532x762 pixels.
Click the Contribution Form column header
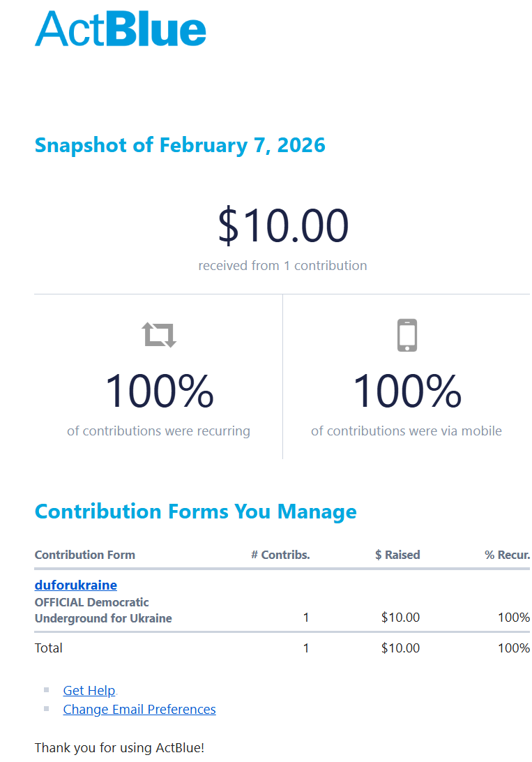[x=85, y=555]
